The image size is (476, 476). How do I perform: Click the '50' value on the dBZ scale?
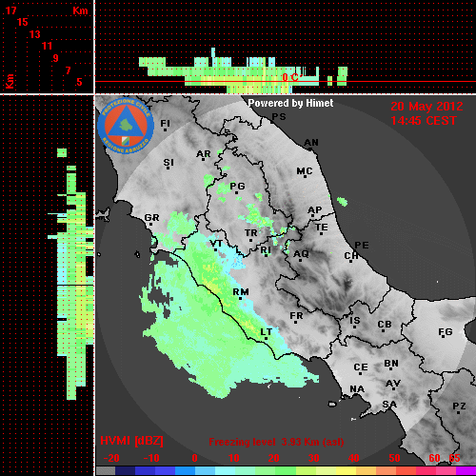(x=394, y=458)
